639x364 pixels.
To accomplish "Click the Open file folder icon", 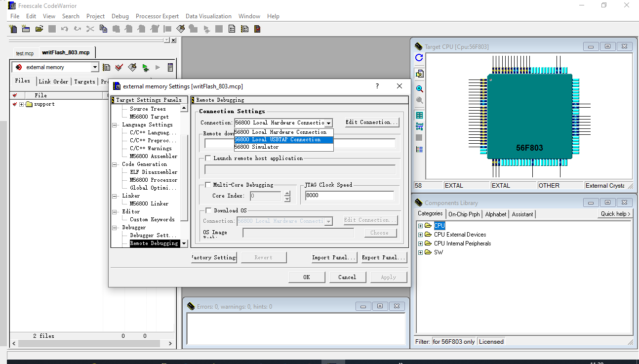I will [x=39, y=29].
